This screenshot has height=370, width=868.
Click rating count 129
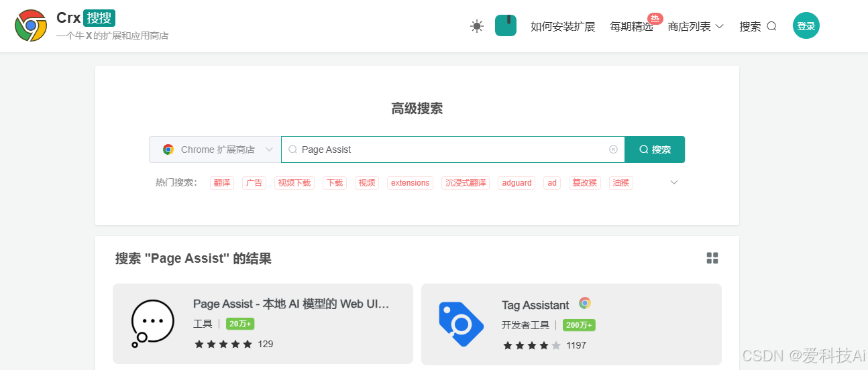pyautogui.click(x=266, y=344)
